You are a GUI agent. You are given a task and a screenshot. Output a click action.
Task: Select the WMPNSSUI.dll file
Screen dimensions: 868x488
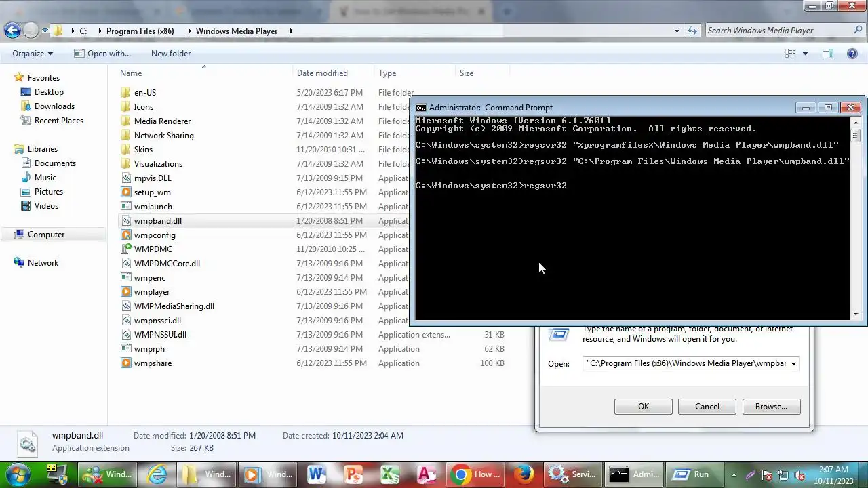[160, 335]
